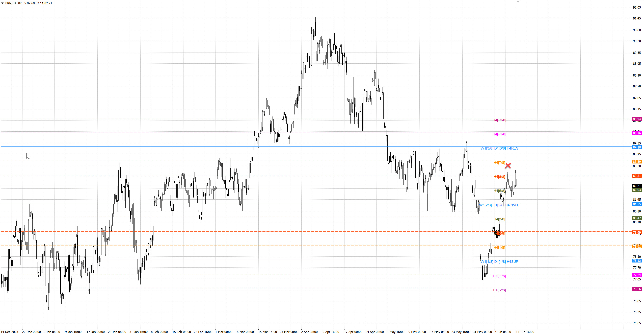644x335 pixels.
Task: Click the 76.56 price tag on axis
Action: coord(637,289)
